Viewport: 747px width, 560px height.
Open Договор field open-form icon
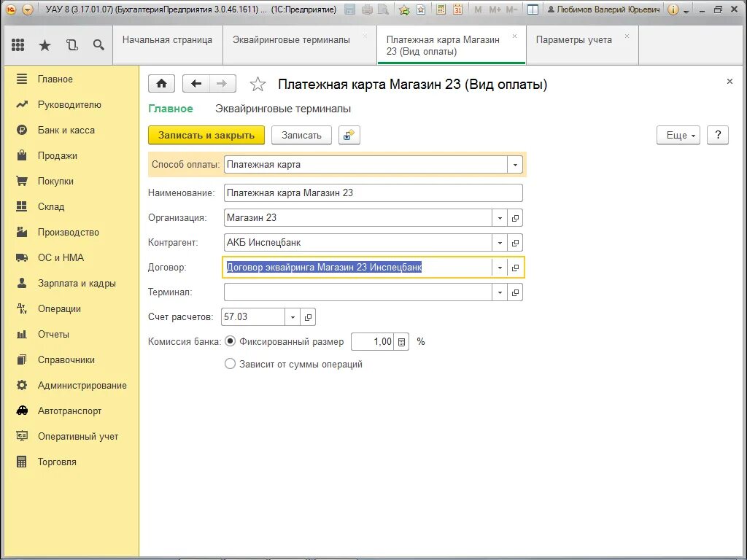515,268
